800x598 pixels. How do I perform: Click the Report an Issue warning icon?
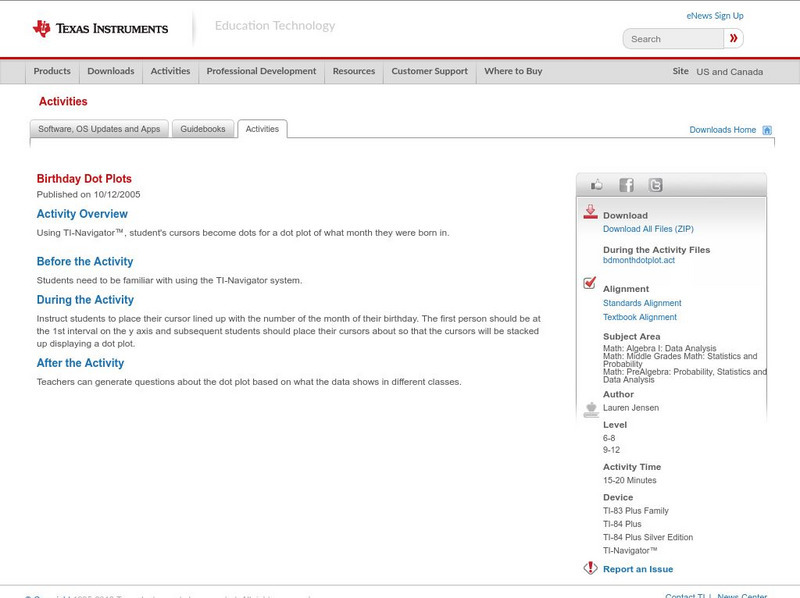(590, 568)
